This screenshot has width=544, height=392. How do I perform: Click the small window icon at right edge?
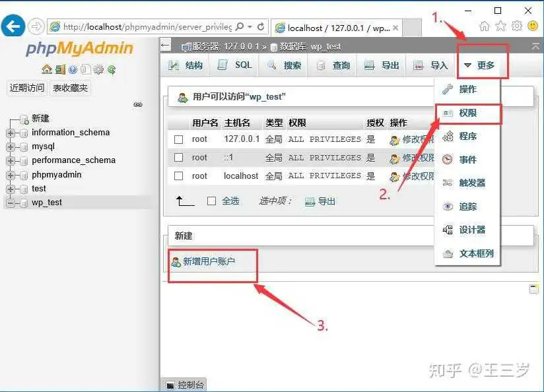coord(534,289)
